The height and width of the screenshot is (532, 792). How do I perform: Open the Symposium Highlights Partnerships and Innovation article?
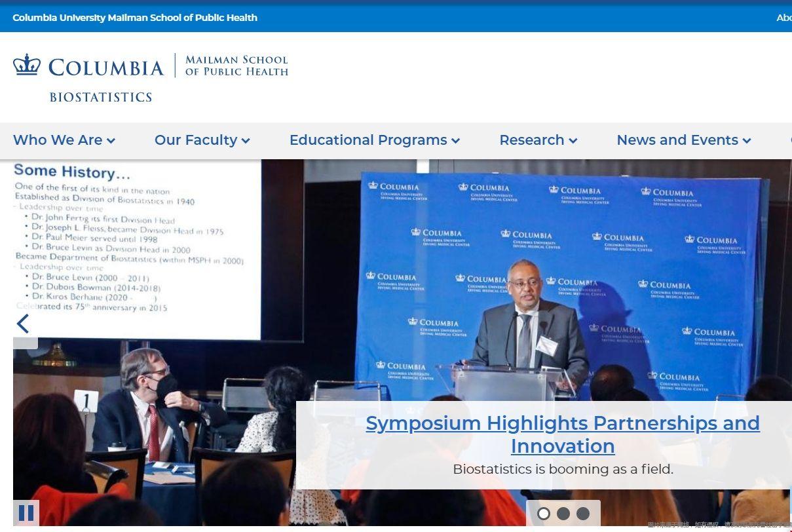(x=563, y=434)
